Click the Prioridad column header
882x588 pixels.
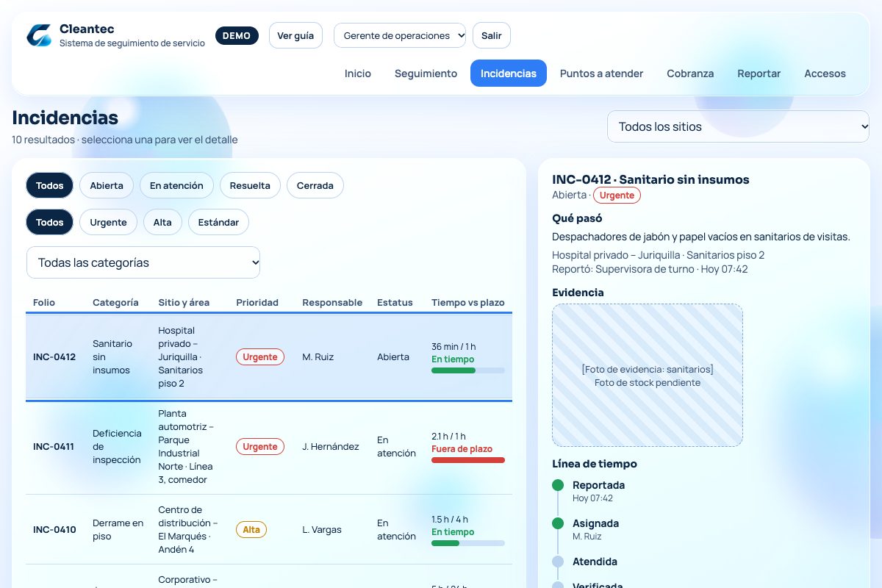(x=257, y=302)
